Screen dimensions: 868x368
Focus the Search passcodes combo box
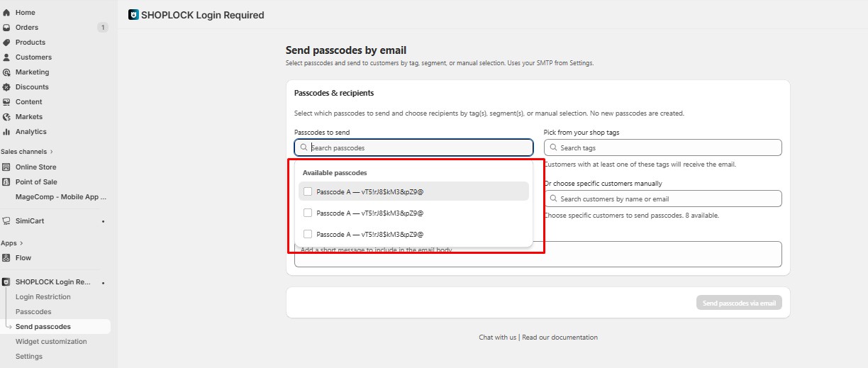coord(418,147)
